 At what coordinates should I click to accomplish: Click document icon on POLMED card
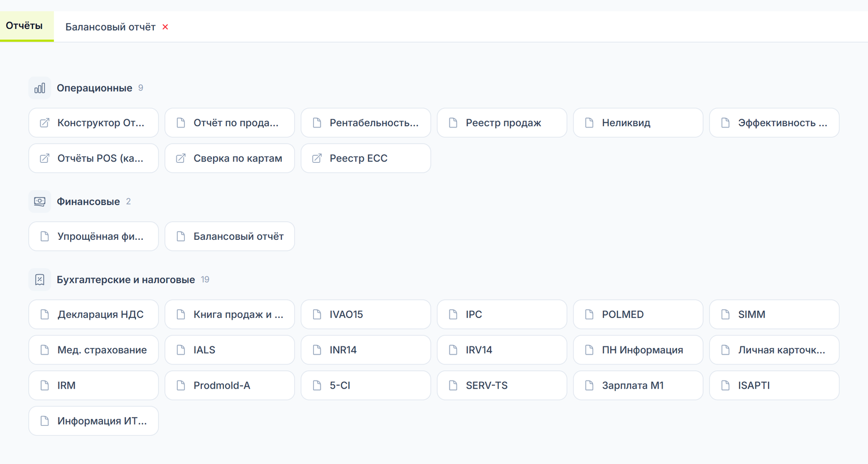589,315
